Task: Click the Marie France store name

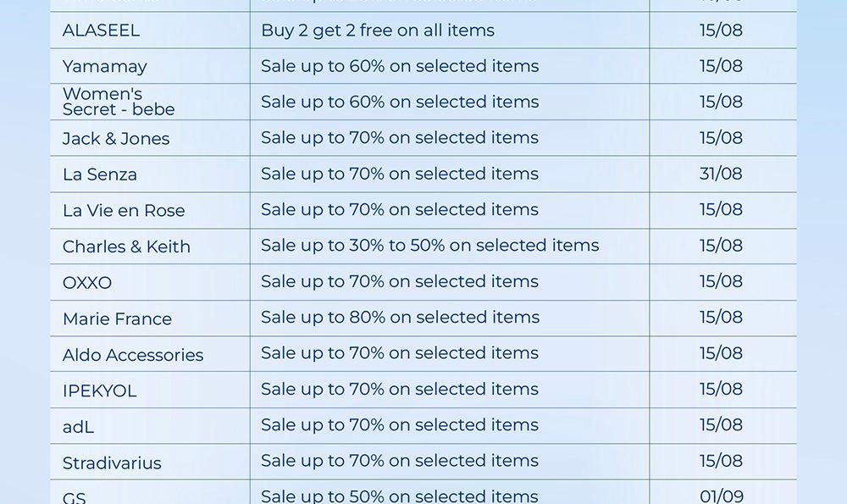Action: click(x=117, y=318)
